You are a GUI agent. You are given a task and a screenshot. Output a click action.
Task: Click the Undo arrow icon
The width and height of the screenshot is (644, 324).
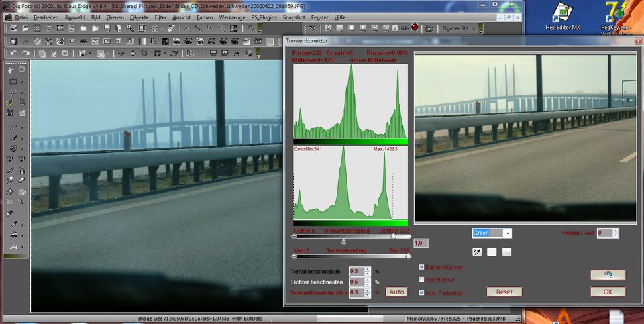pyautogui.click(x=13, y=53)
